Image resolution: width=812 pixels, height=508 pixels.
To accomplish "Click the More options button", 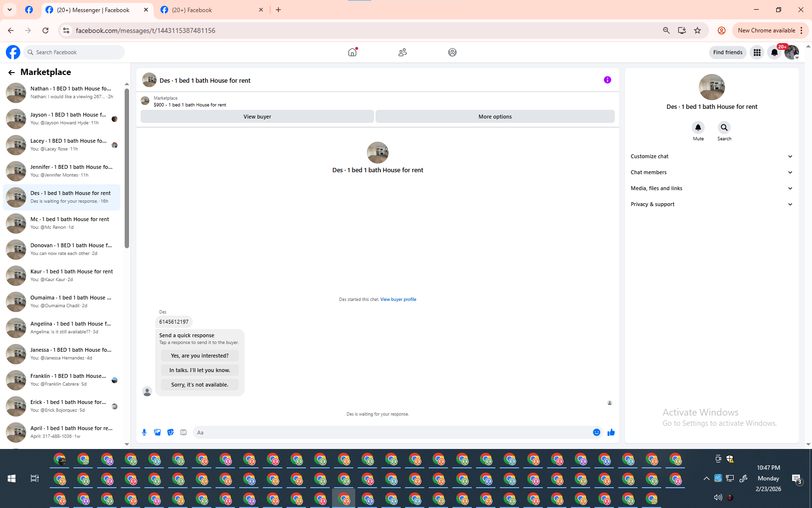I will [x=495, y=117].
